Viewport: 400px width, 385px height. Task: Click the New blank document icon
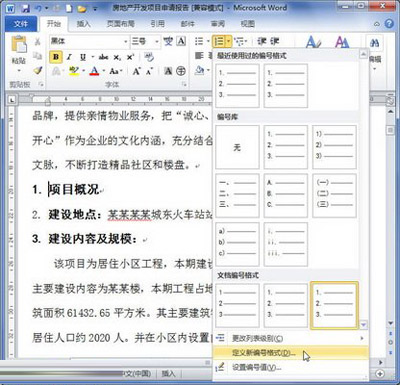click(x=69, y=8)
